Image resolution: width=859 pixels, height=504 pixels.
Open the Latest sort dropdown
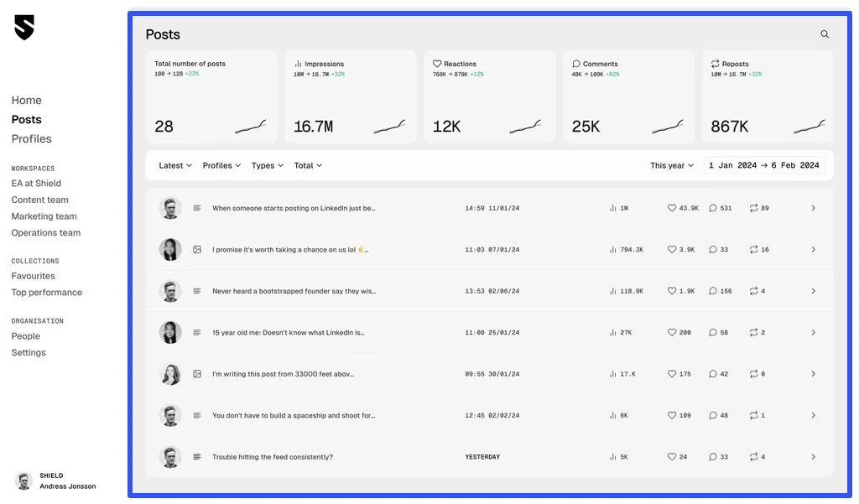[x=174, y=165]
